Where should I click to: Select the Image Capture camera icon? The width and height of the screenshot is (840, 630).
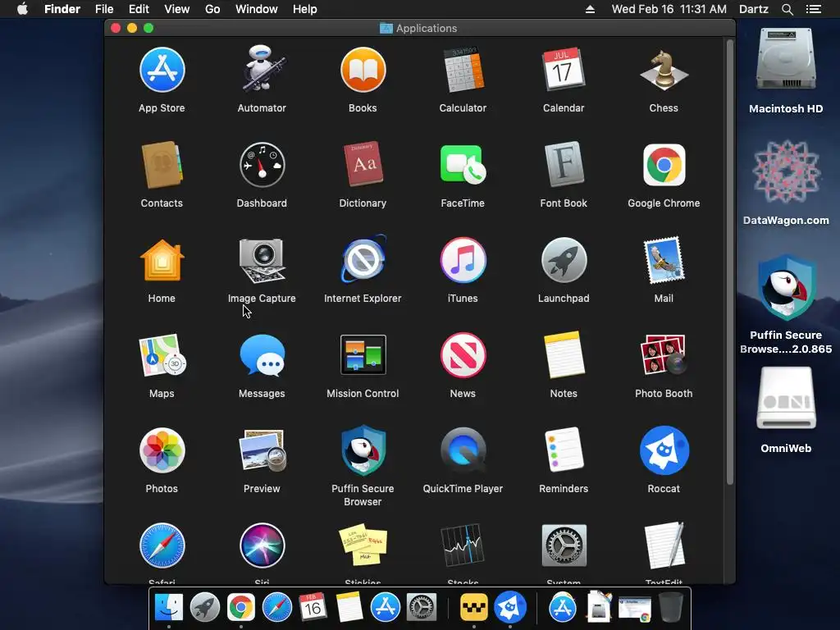click(x=262, y=260)
